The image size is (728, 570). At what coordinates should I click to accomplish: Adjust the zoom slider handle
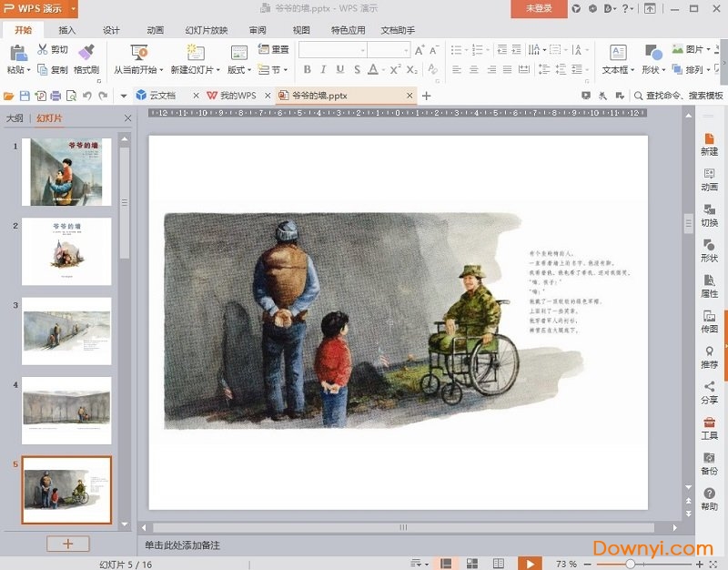click(x=631, y=564)
